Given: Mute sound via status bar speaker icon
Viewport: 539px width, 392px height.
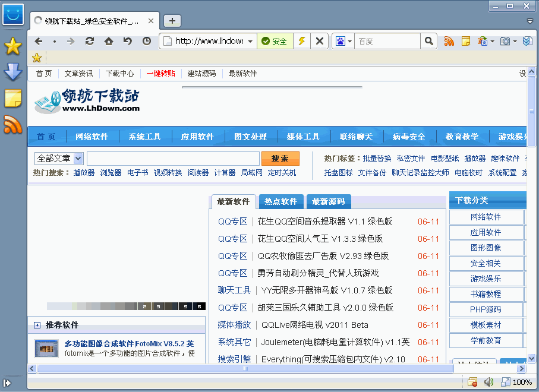Looking at the screenshot, I should pyautogui.click(x=488, y=382).
